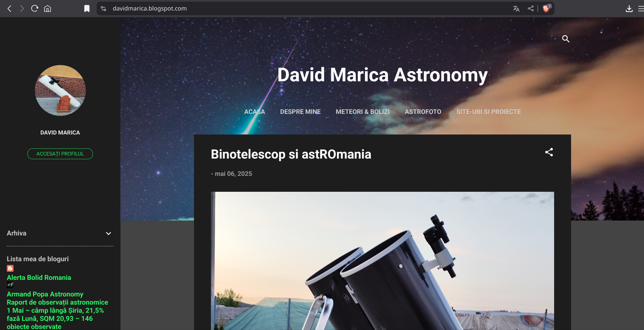Open the DESPRE MINE page
The image size is (644, 330).
300,111
